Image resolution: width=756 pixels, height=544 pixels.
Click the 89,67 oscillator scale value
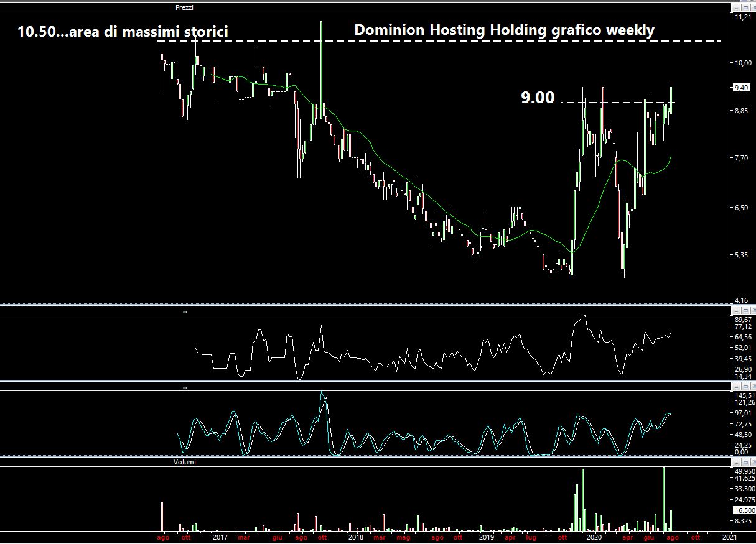[x=744, y=319]
